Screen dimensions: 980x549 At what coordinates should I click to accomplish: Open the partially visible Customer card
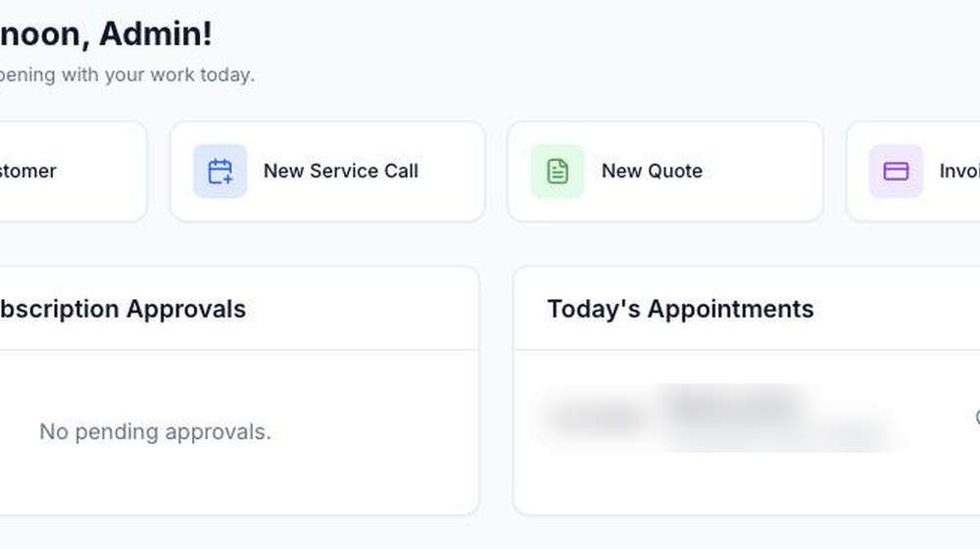coord(73,172)
